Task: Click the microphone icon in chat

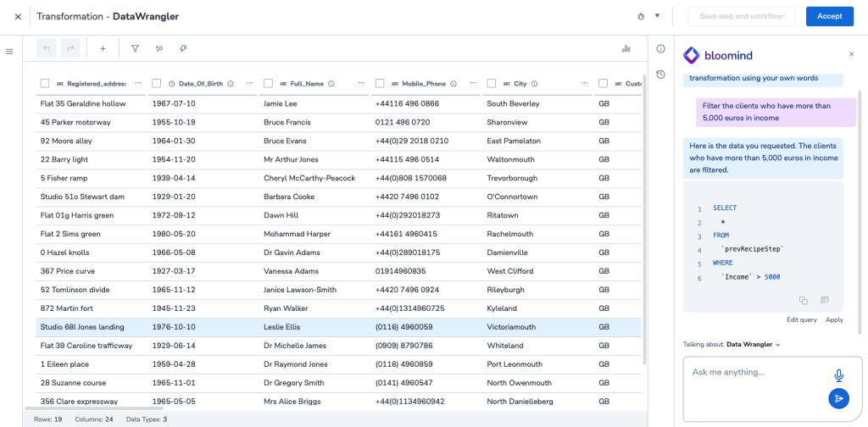Action: point(838,375)
